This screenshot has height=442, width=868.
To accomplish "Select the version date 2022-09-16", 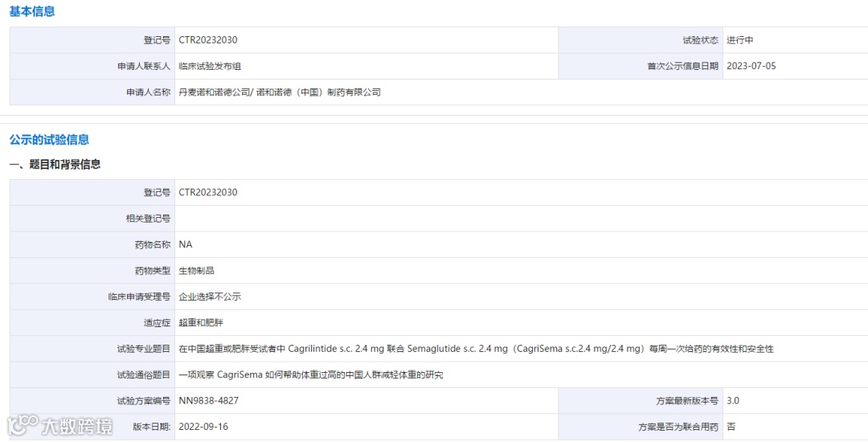I will click(203, 427).
